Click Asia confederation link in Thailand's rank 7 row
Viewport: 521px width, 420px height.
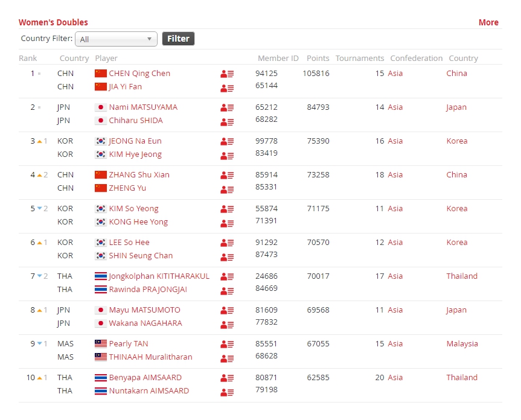395,276
